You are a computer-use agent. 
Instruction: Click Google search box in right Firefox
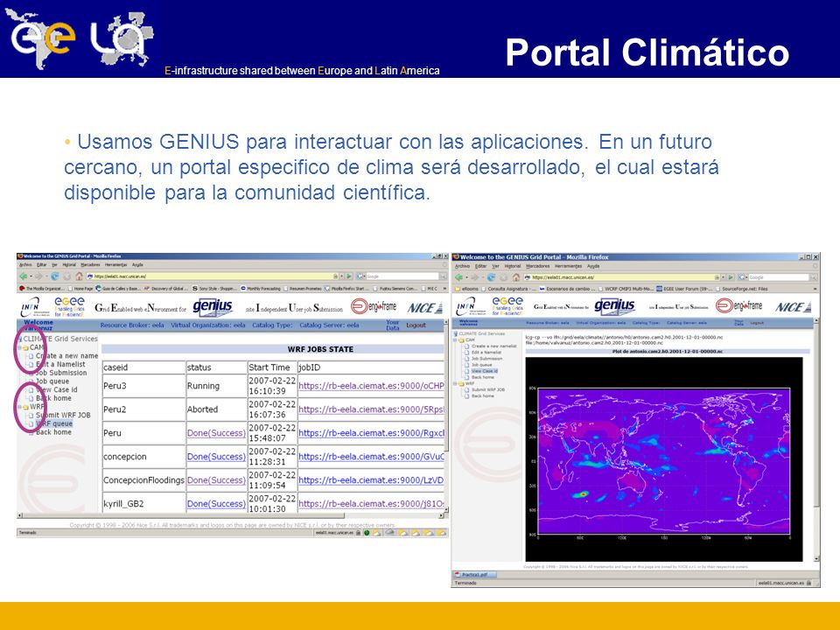(779, 277)
